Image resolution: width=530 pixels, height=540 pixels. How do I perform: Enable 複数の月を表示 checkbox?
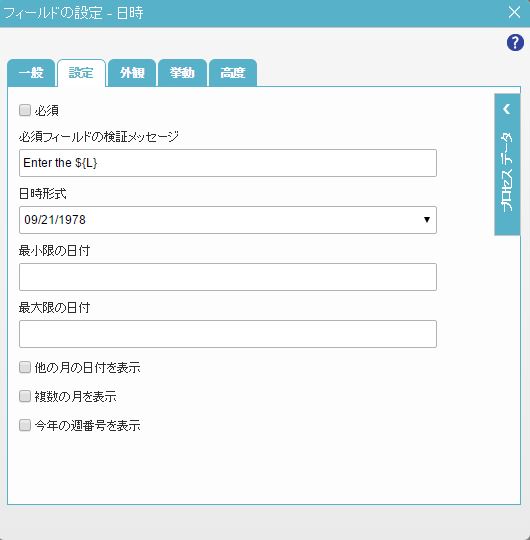(x=25, y=396)
